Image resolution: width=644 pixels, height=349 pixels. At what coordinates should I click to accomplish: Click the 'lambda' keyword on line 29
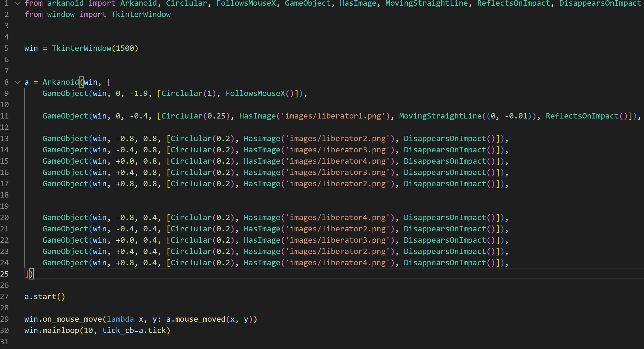click(x=120, y=319)
